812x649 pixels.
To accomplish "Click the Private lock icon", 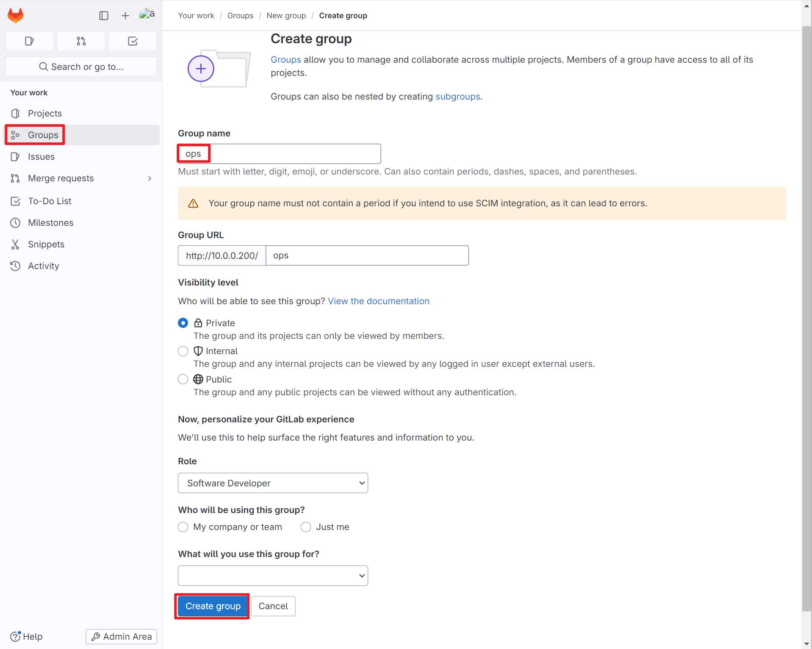I will pos(198,323).
